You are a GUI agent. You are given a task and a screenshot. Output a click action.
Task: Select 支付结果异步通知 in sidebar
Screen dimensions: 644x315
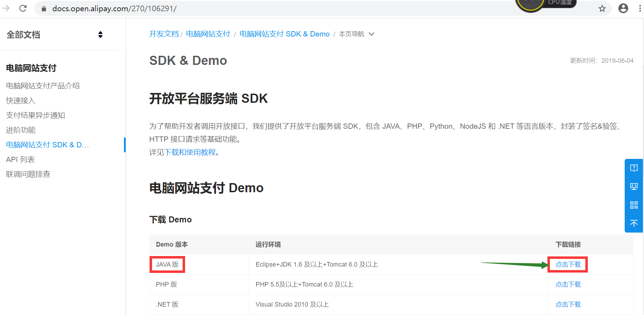(35, 115)
